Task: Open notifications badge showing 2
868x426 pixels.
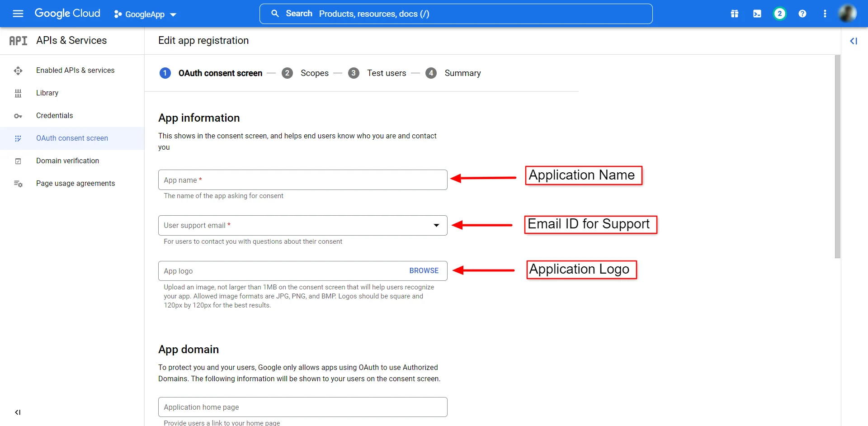Action: pos(779,14)
